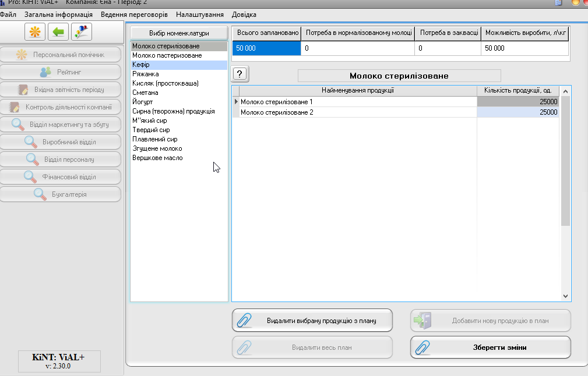
Task: Select row Молоко стерилізоване 2
Action: pyautogui.click(x=358, y=112)
